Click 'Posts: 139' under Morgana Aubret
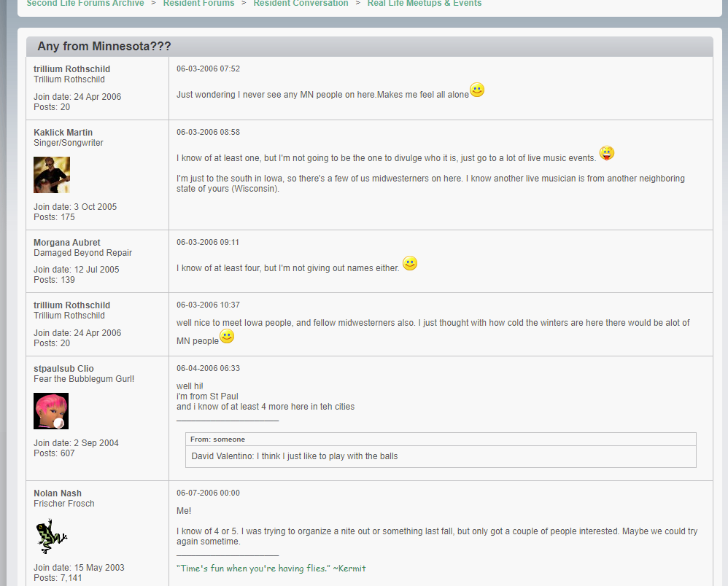This screenshot has width=728, height=586. pyautogui.click(x=54, y=280)
